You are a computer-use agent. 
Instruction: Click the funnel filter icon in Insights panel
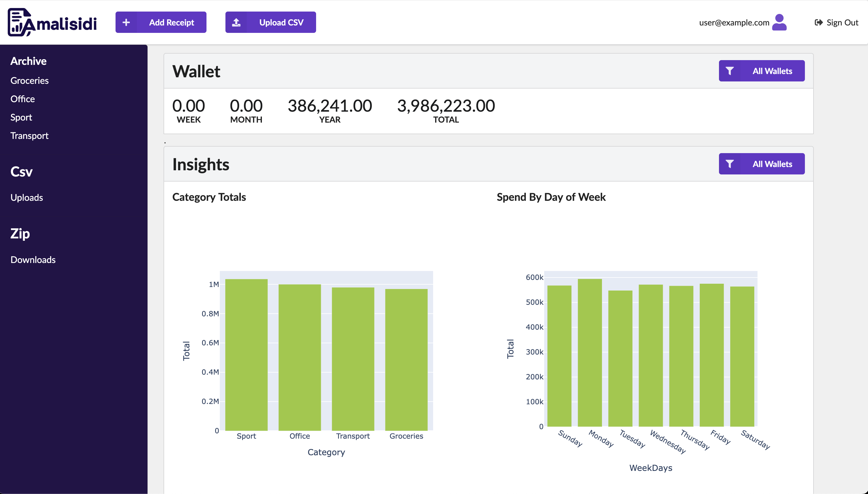pyautogui.click(x=730, y=164)
